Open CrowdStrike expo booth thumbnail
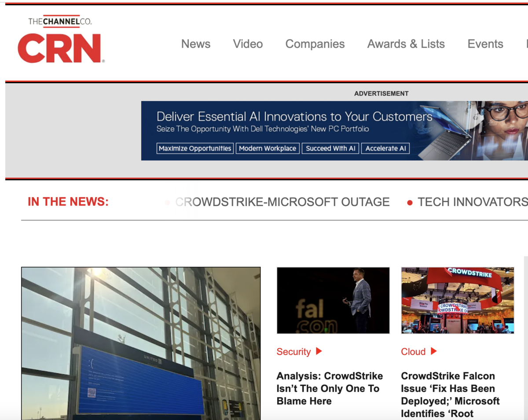 pos(458,300)
